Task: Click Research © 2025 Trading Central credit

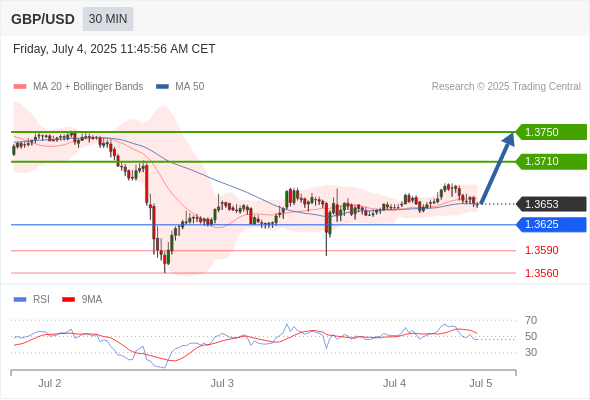Action: pos(506,87)
